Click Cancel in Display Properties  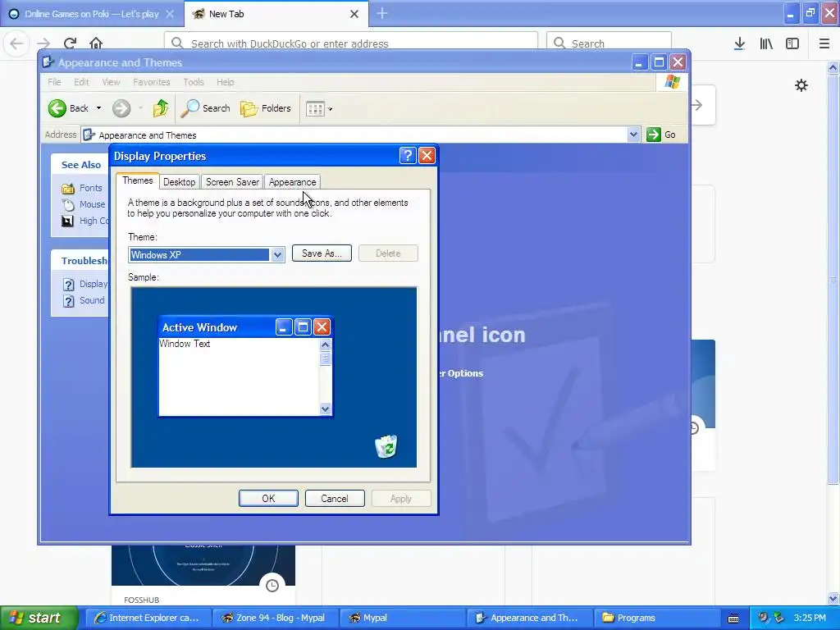(x=335, y=498)
